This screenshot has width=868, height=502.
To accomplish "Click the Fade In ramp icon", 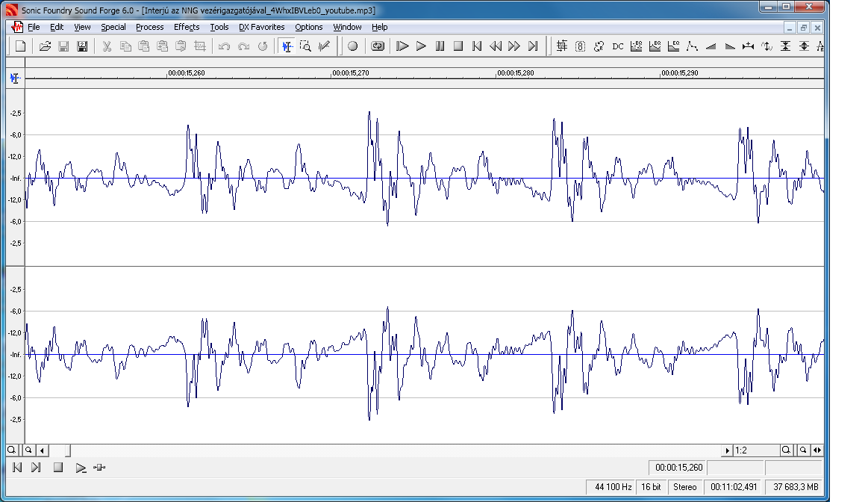I will click(x=711, y=46).
